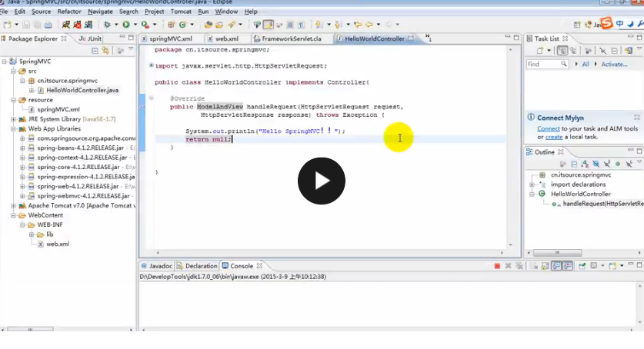644x349 pixels.
Task: Click the Find field in Task List
Action: coord(547,65)
